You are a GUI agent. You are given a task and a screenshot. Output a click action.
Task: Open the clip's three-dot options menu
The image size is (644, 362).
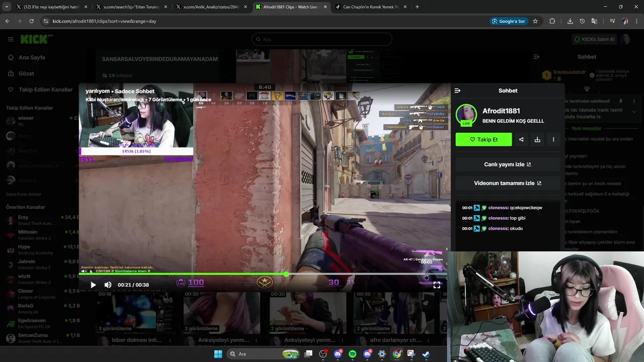553,140
